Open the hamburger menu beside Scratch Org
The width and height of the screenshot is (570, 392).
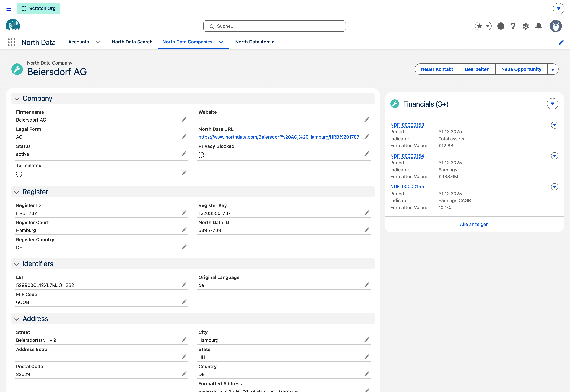coord(9,9)
